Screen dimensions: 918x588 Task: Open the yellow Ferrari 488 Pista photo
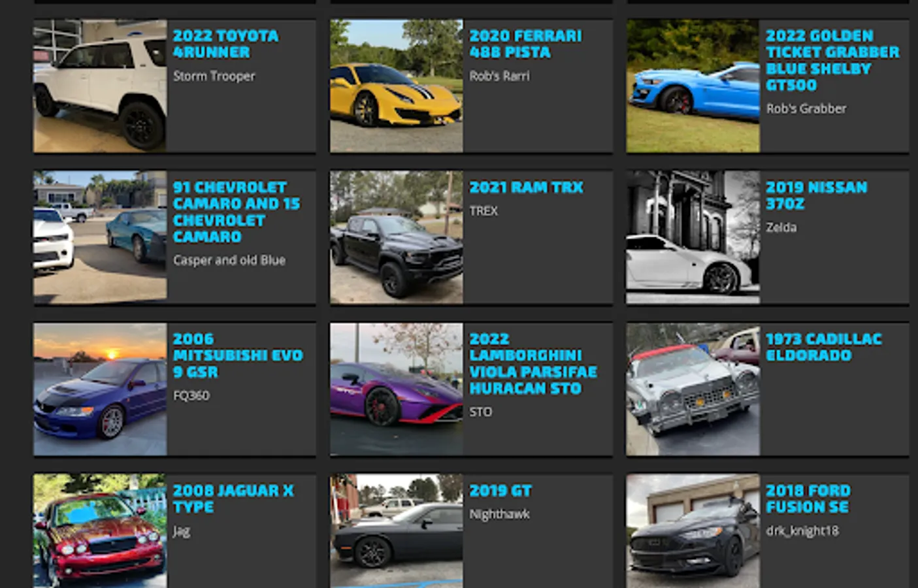[x=397, y=86]
